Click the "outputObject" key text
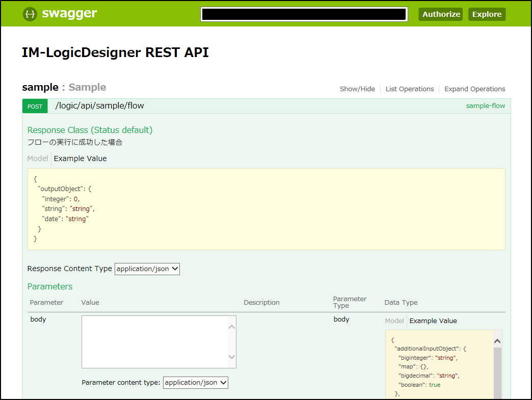 coord(61,189)
